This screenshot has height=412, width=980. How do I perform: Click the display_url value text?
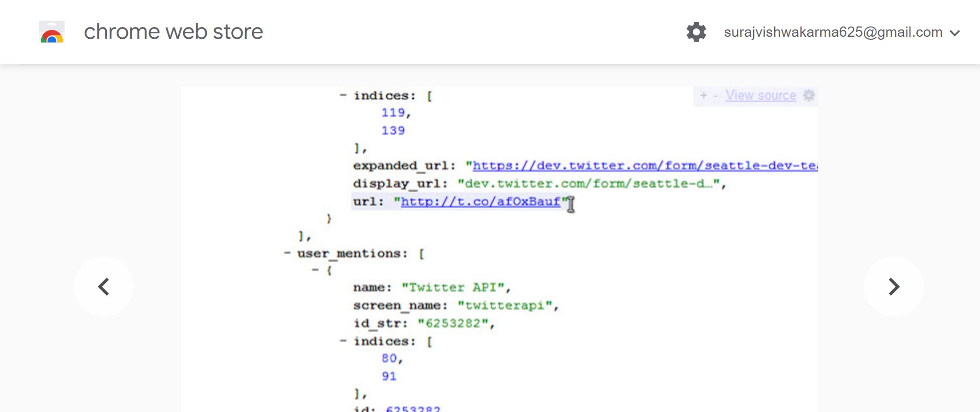tap(588, 183)
